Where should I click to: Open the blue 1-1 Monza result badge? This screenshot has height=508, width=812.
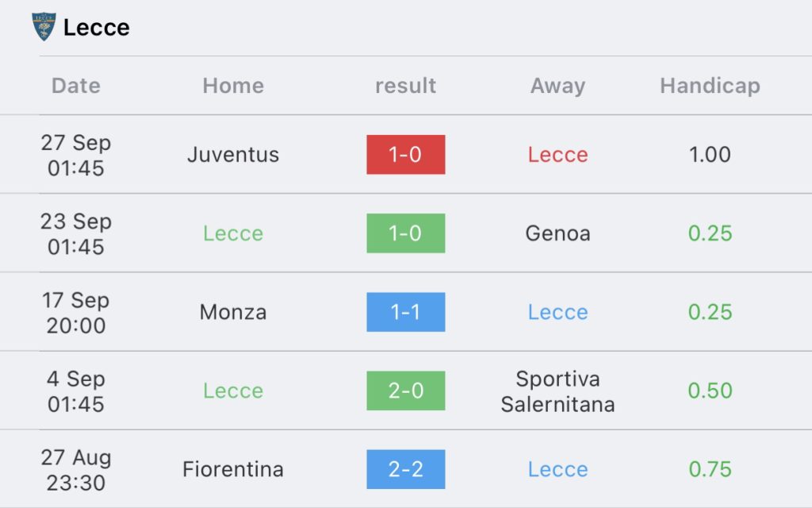405,312
